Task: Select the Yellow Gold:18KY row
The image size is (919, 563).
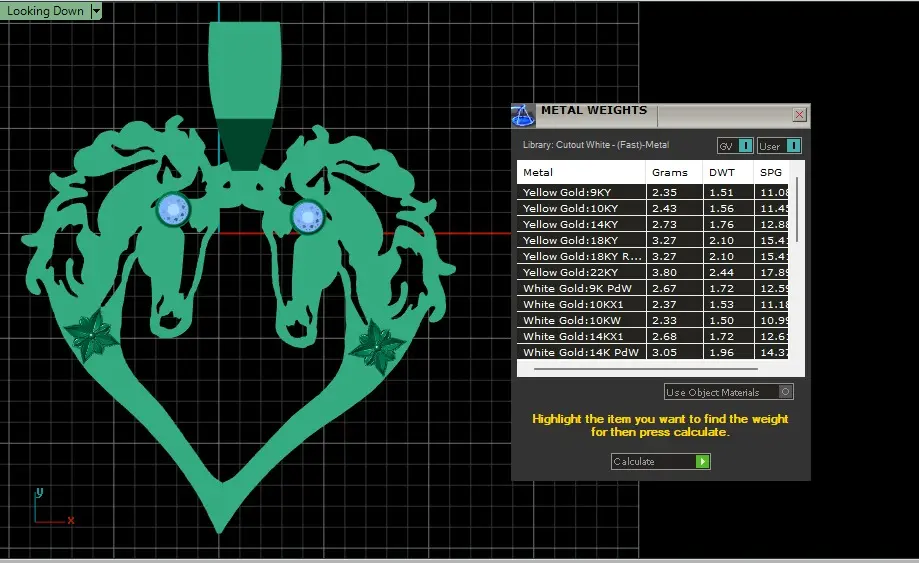Action: (652, 240)
